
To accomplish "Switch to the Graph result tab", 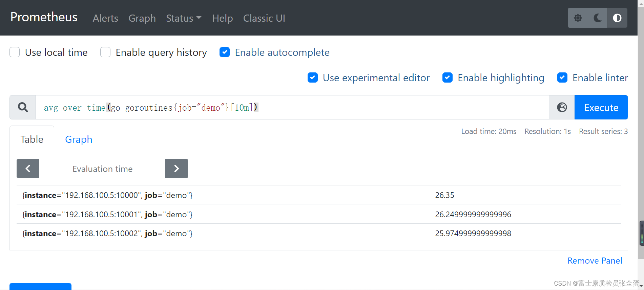I will click(x=79, y=139).
